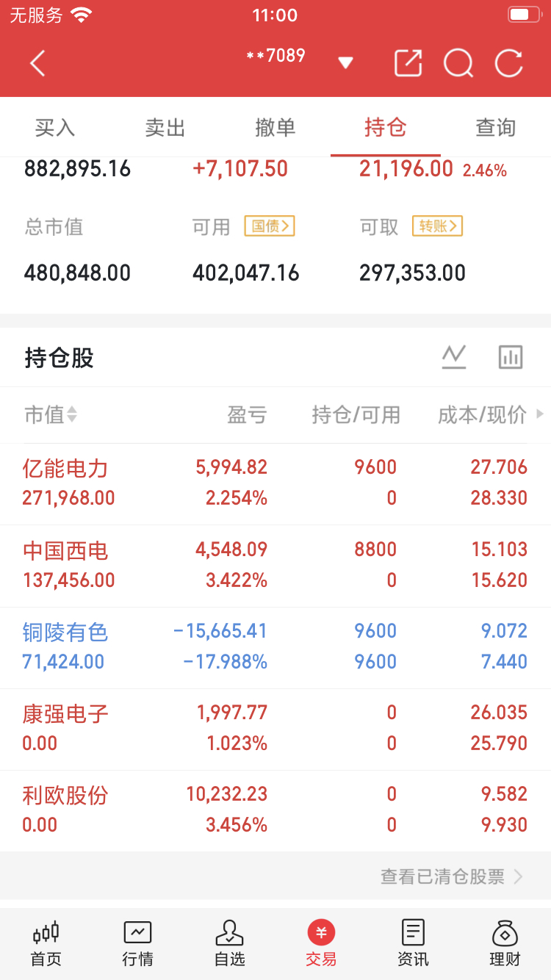551x980 pixels.
Task: Tap account number **7089
Action: 275,56
